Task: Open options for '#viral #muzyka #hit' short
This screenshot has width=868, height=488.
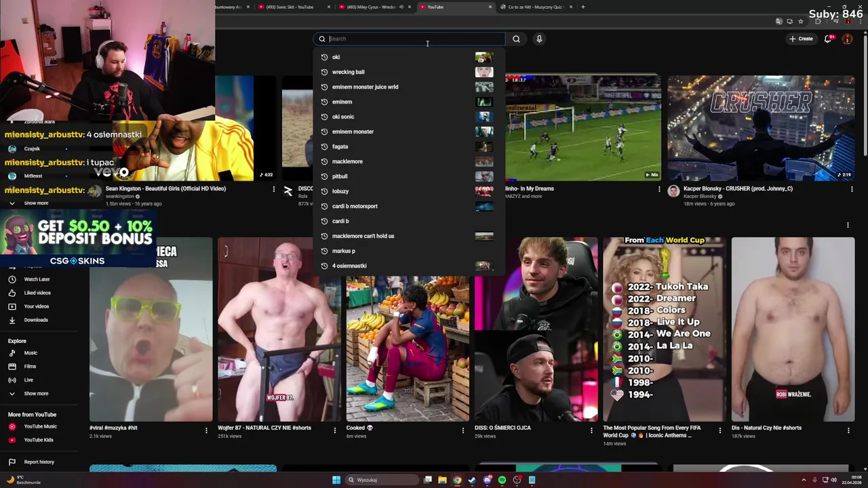Action: (x=206, y=430)
